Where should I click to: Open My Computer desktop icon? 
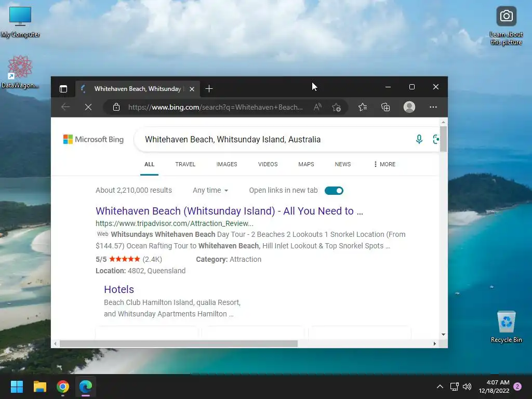click(x=20, y=22)
